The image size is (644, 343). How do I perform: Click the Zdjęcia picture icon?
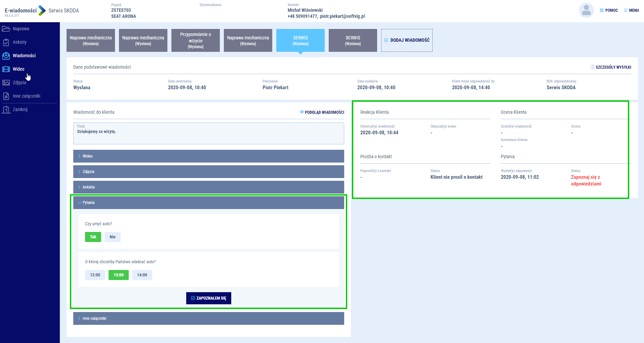6,83
